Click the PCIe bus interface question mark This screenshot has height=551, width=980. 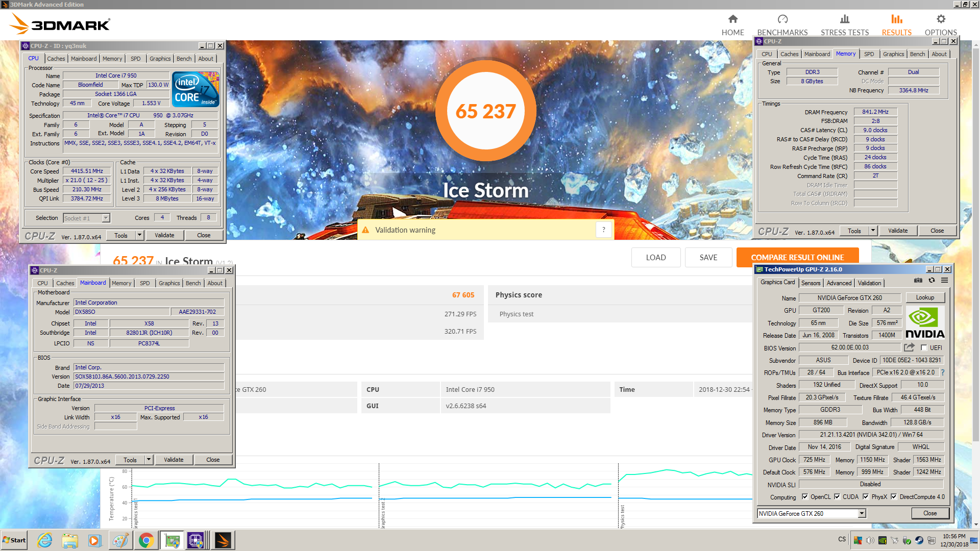point(942,372)
